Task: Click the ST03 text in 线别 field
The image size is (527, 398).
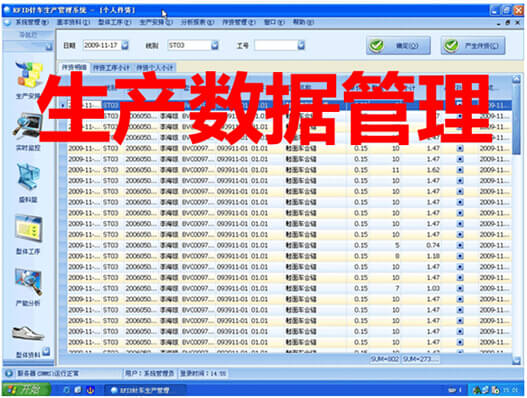Action: (x=176, y=45)
